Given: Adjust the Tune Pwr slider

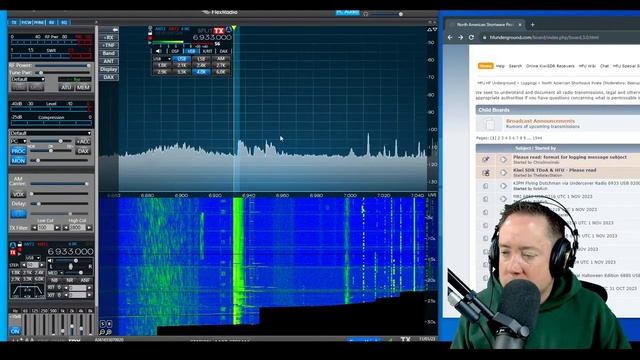Looking at the screenshot, I should pos(61,73).
